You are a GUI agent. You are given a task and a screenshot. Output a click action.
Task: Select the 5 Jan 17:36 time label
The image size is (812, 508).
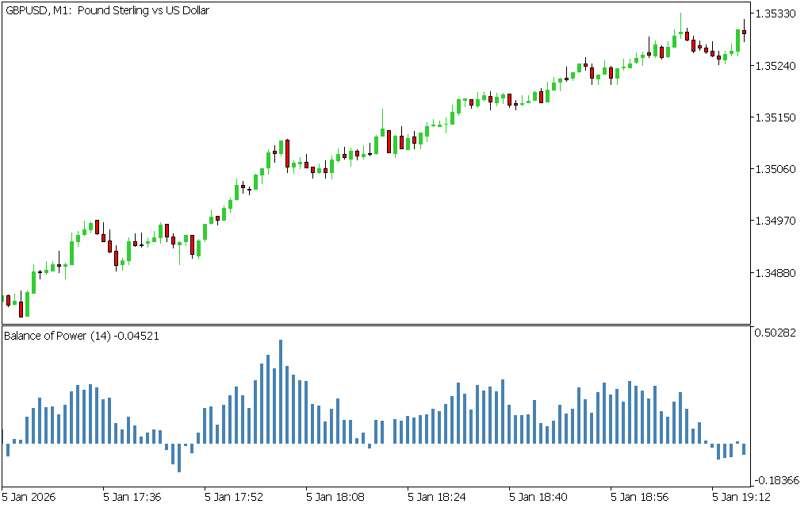[132, 497]
